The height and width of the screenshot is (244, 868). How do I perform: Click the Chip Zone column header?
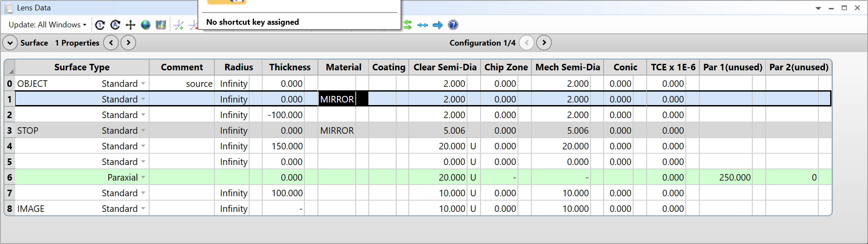pyautogui.click(x=506, y=67)
